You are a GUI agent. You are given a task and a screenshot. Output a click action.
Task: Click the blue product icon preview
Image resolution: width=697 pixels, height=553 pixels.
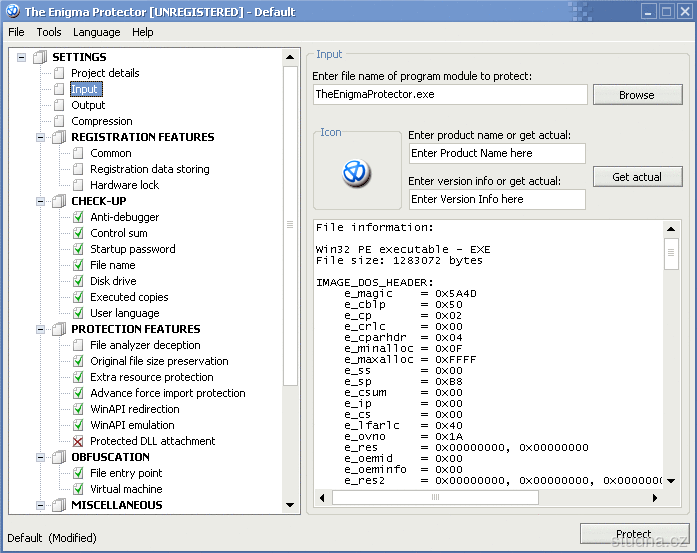click(x=357, y=173)
